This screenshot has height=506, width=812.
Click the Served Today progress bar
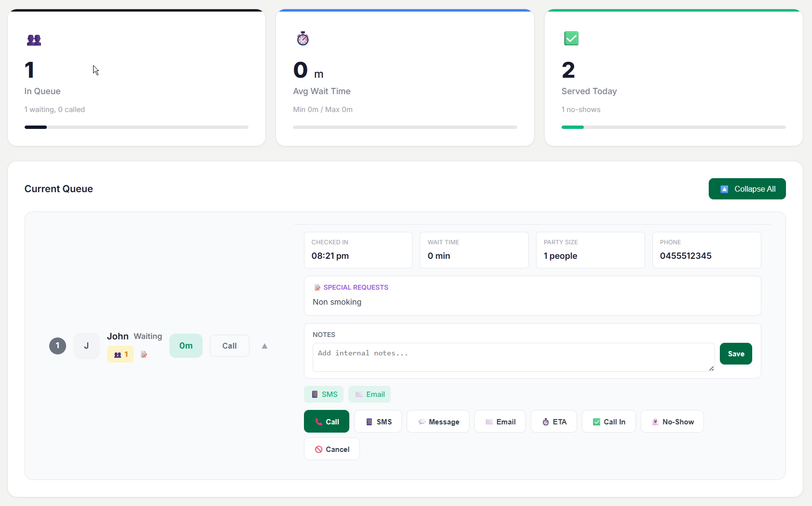(x=674, y=127)
